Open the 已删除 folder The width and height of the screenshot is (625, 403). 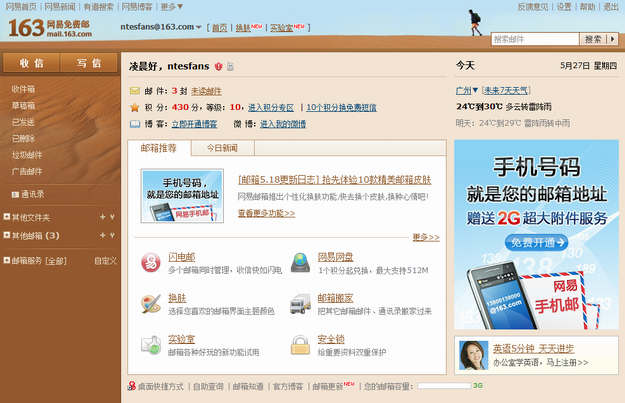(x=23, y=138)
